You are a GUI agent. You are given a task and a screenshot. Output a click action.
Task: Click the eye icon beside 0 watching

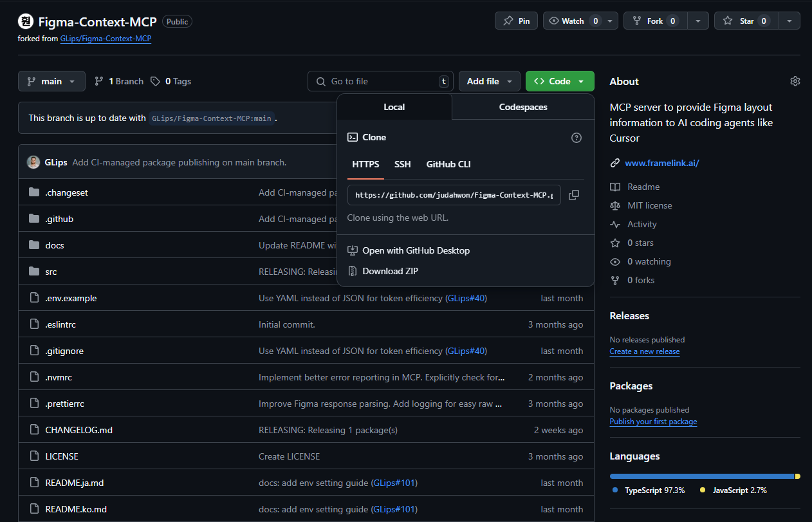615,261
